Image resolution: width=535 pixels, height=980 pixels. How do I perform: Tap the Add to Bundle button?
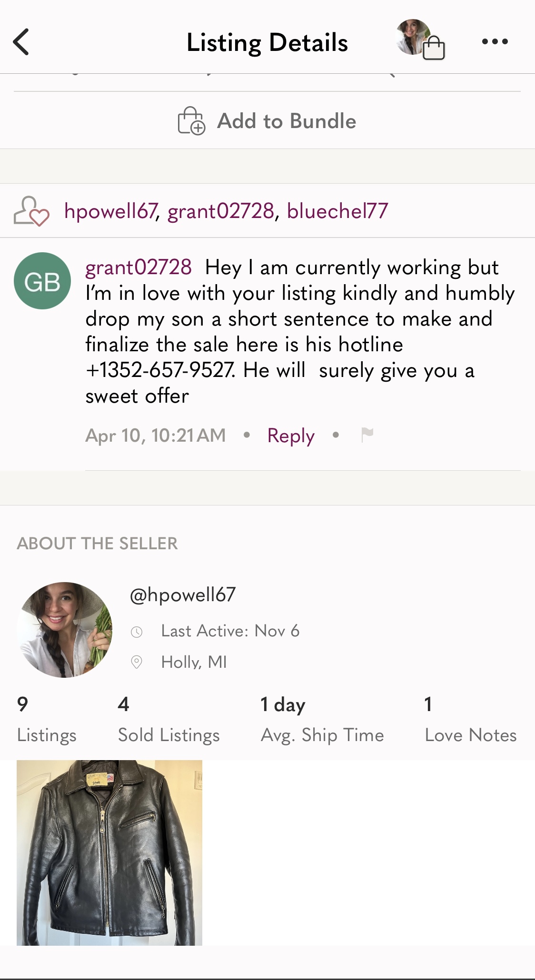click(267, 121)
